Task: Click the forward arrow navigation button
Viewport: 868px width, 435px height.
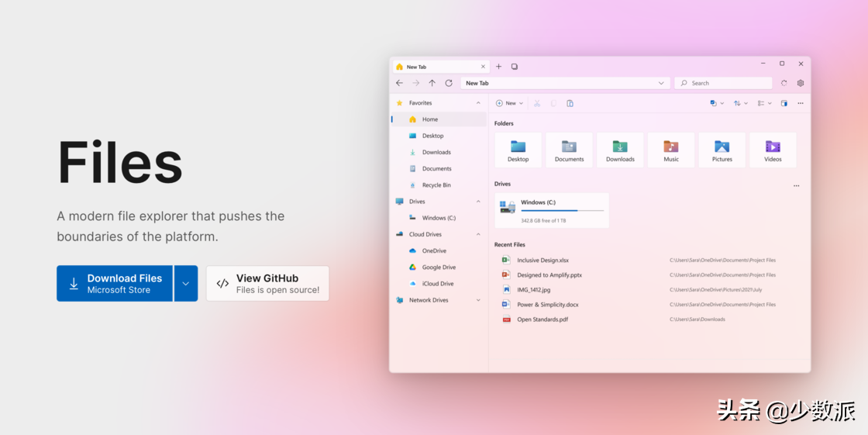Action: pos(415,83)
